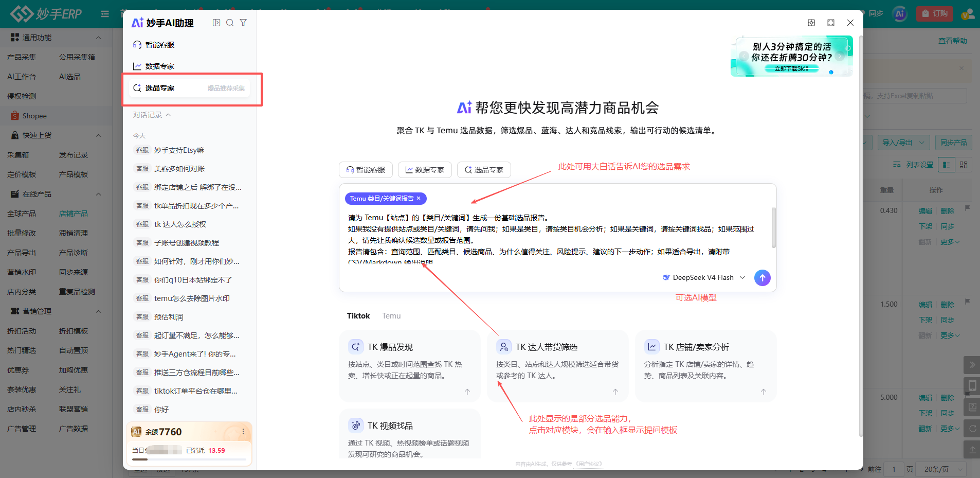Viewport: 980px width, 478px height.
Task: Collapse the AI assistant sidebar panel icon
Action: 216,23
